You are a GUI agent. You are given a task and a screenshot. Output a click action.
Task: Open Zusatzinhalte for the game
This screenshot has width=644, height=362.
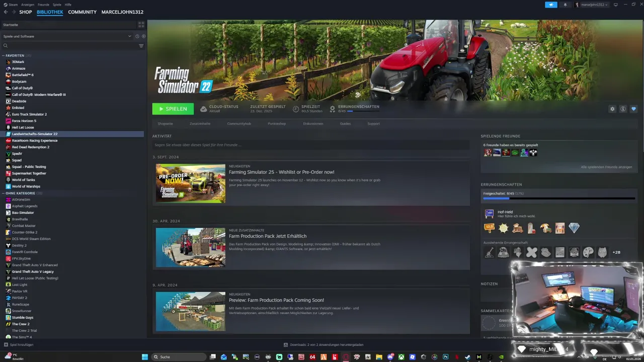(x=200, y=124)
